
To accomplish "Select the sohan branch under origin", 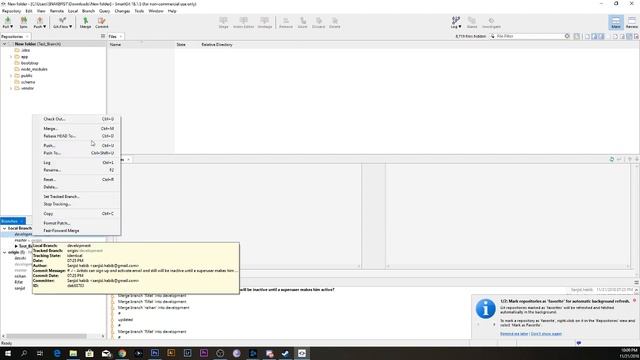I will click(20, 276).
